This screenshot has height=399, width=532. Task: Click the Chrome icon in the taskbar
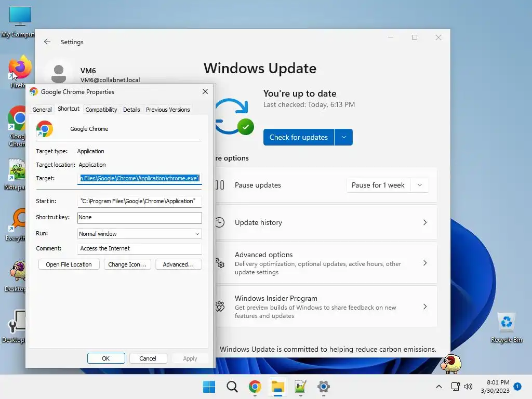tap(255, 387)
